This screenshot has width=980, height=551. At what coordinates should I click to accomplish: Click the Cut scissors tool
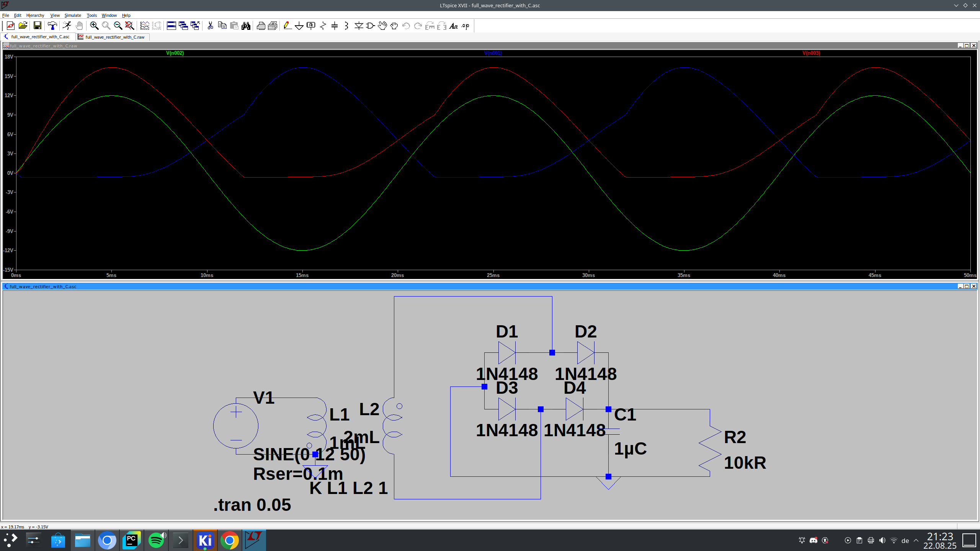[210, 26]
